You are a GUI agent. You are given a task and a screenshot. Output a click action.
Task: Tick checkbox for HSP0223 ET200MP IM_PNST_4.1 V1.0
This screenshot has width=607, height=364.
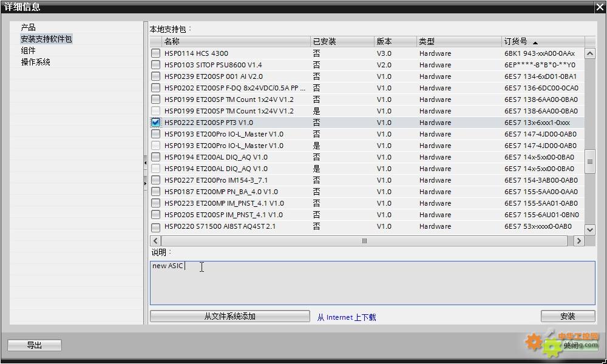point(155,203)
